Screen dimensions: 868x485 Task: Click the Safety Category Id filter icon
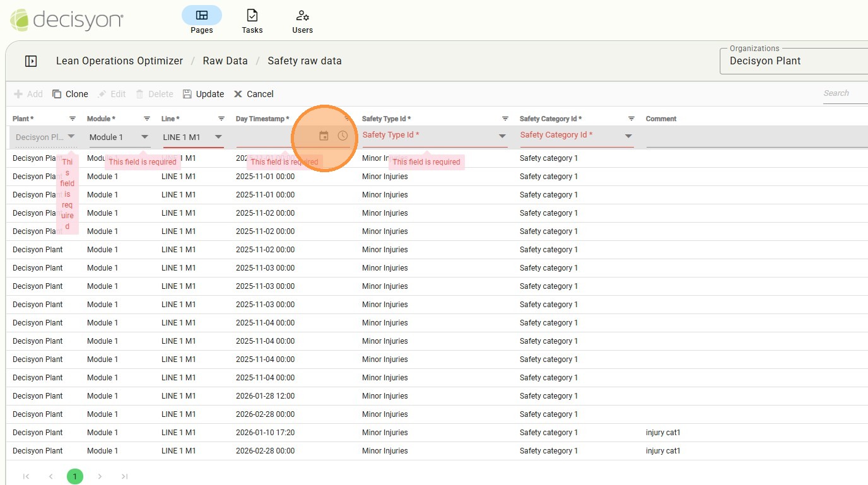coord(631,119)
